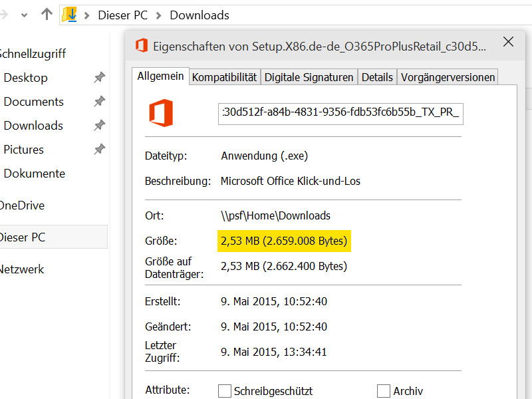Image resolution: width=532 pixels, height=399 pixels.
Task: Click the pin icon next to Downloads
Action: 99,125
